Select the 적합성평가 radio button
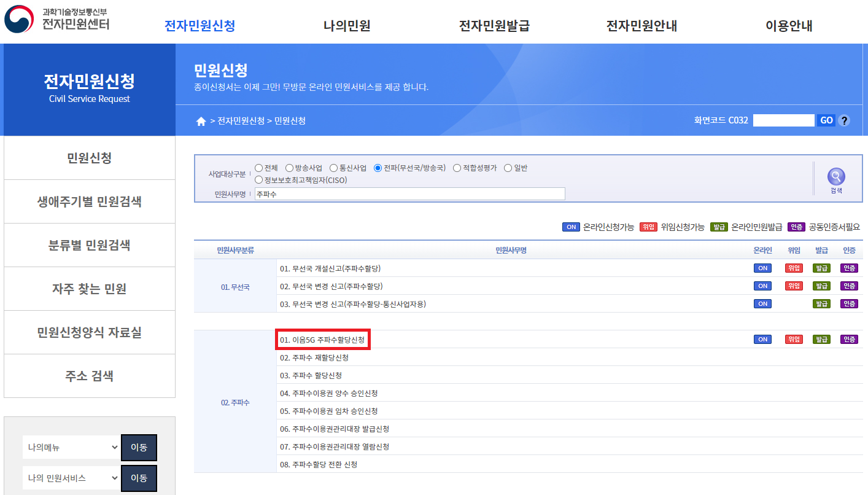 457,168
